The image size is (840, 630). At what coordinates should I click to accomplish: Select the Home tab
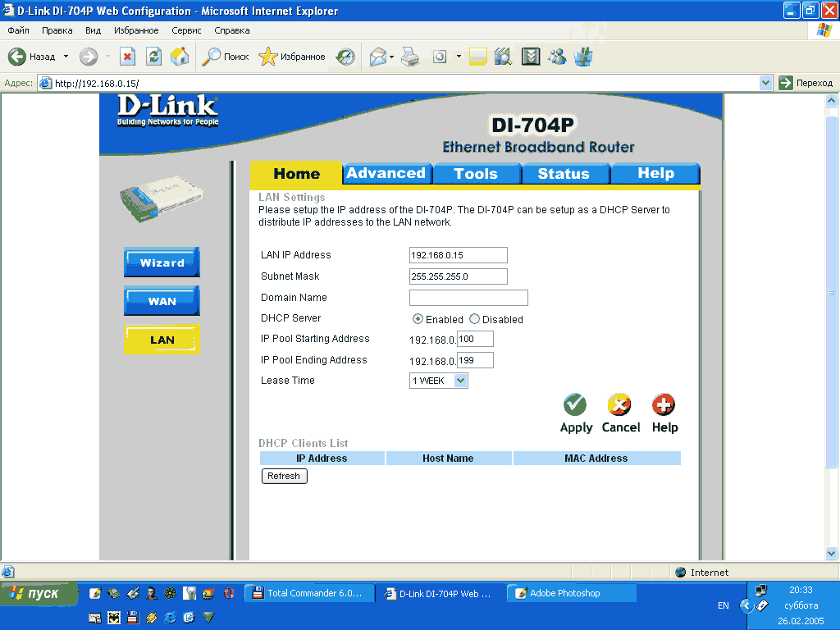point(296,174)
